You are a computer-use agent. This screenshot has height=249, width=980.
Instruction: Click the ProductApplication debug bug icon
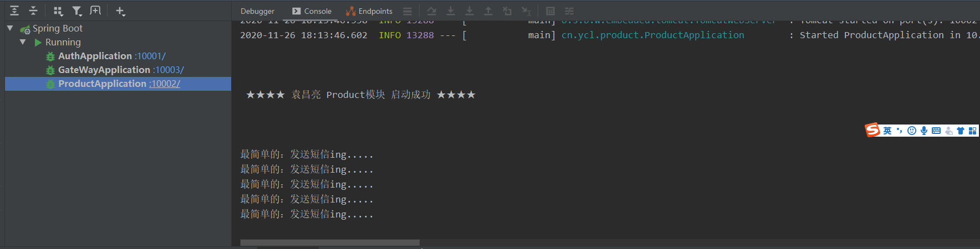(50, 84)
